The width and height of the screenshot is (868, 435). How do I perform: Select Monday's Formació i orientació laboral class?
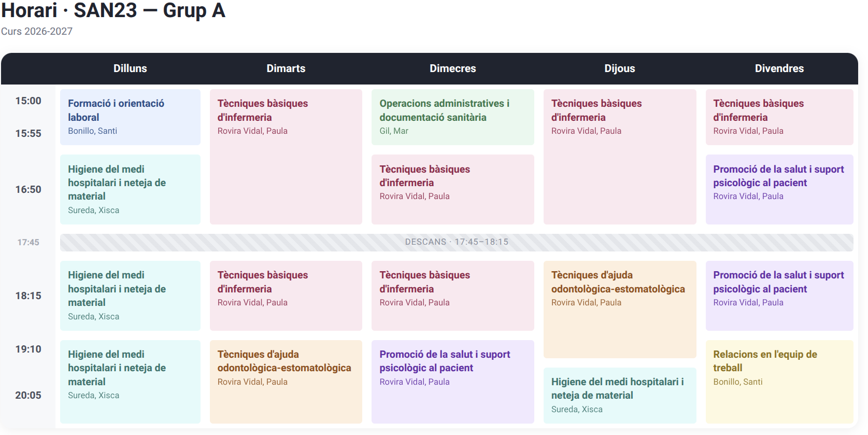(130, 117)
